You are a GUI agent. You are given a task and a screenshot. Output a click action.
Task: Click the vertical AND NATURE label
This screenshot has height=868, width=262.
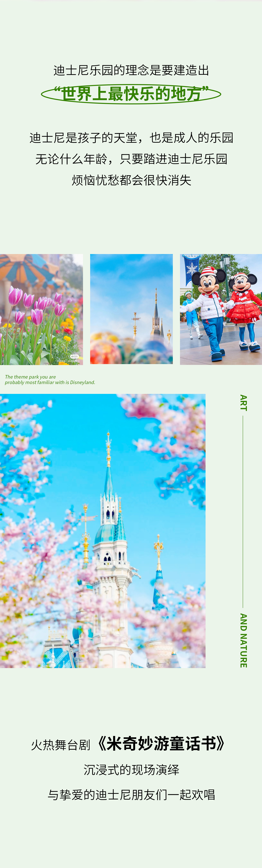[243, 640]
